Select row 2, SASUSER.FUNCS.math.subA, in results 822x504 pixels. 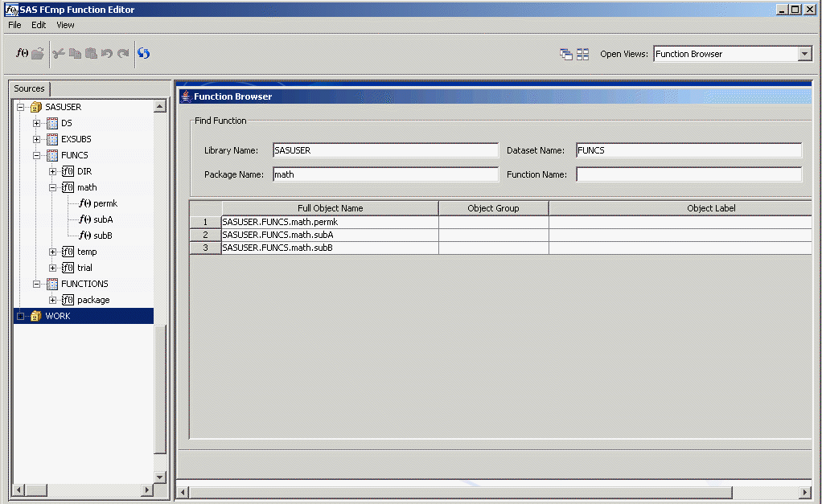point(329,234)
